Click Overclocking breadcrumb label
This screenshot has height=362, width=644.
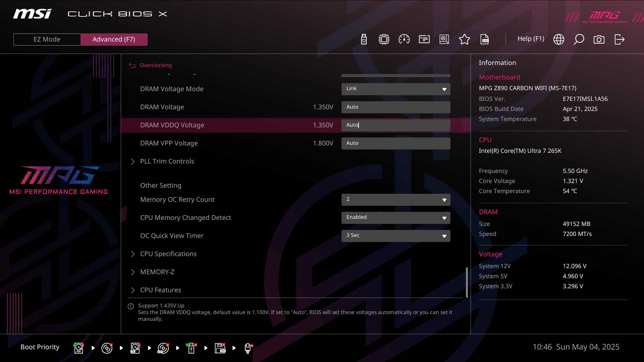[156, 65]
